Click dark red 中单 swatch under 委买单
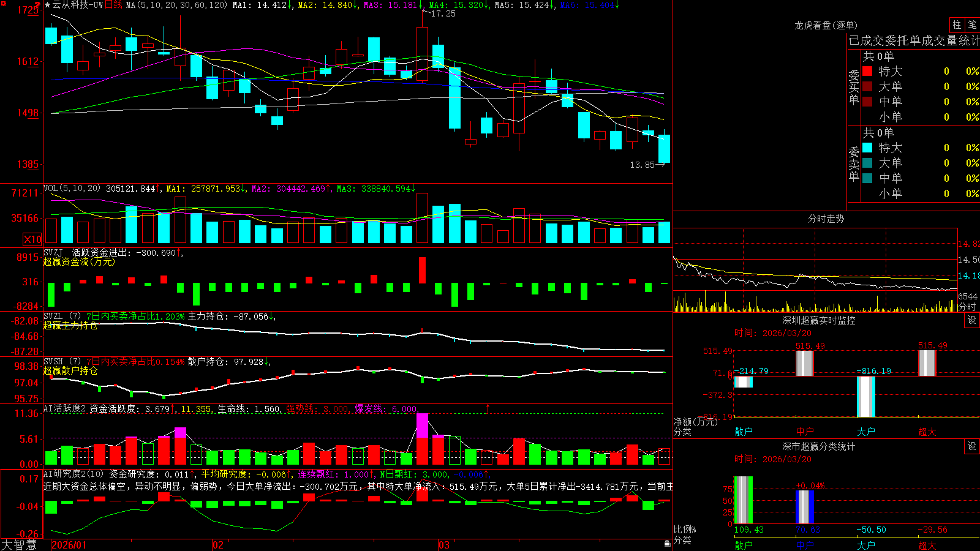Viewport: 980px width, 551px height. [867, 102]
